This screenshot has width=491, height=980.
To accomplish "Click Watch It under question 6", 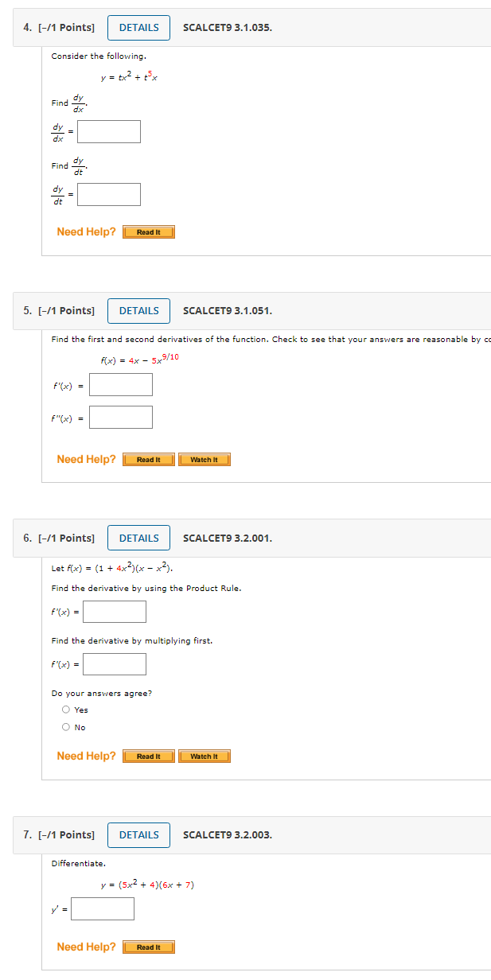I will pos(204,756).
